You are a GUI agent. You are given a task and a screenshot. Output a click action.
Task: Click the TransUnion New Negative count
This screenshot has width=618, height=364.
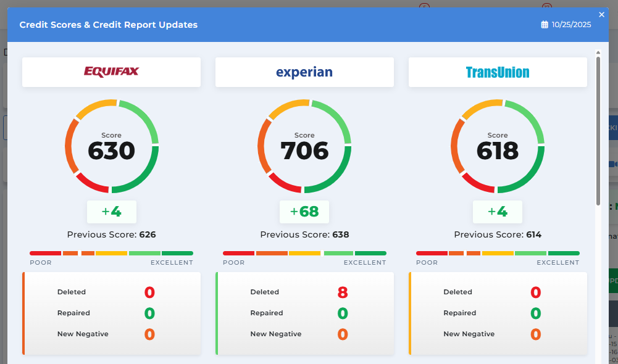point(536,334)
